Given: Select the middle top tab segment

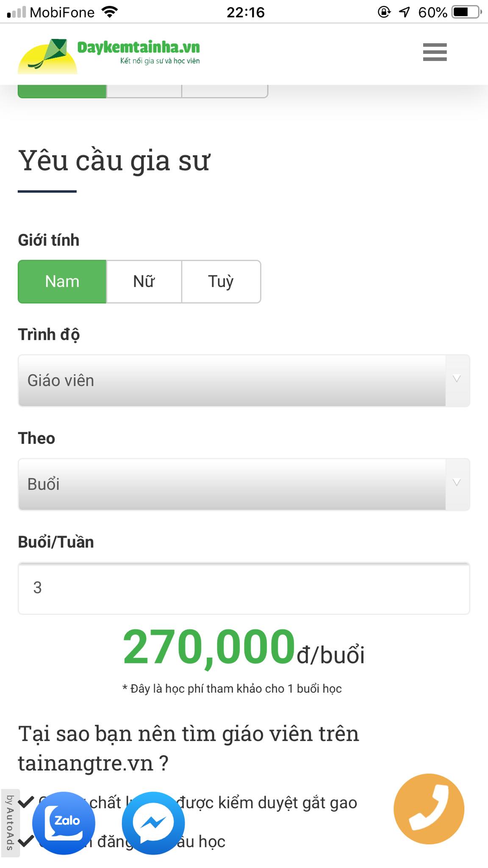Looking at the screenshot, I should [x=144, y=91].
